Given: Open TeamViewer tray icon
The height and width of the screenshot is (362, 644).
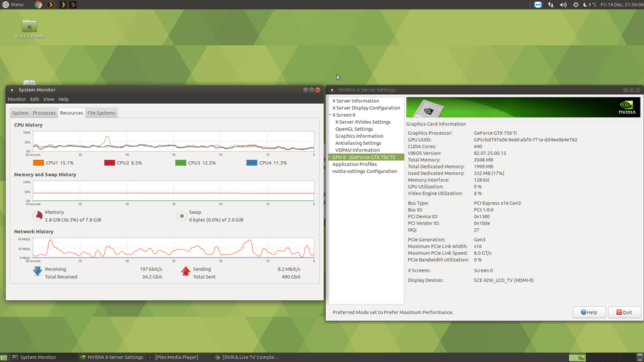Looking at the screenshot, I should click(x=538, y=5).
